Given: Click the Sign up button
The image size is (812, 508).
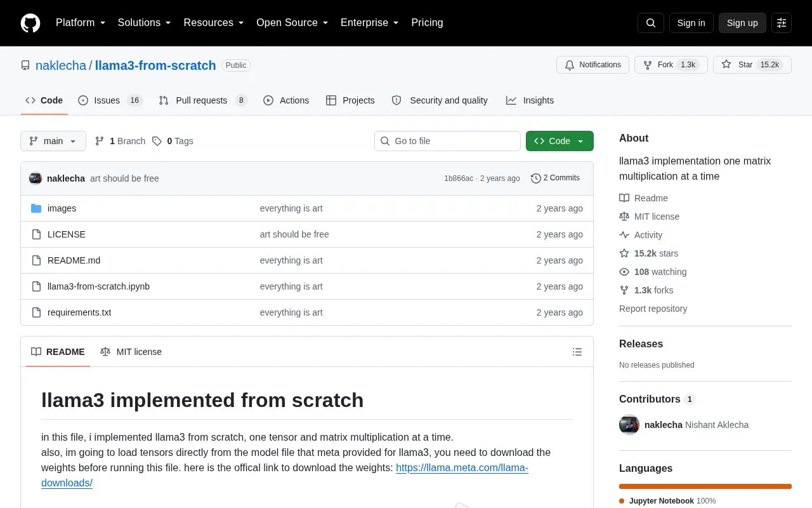Looking at the screenshot, I should click(742, 23).
